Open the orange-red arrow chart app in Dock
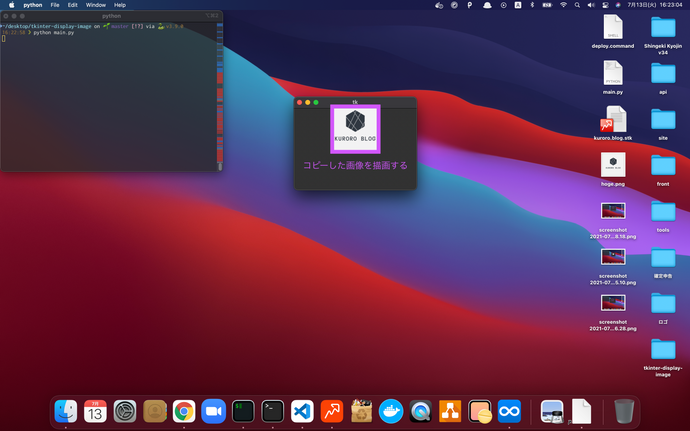The image size is (690, 431). pos(332,411)
